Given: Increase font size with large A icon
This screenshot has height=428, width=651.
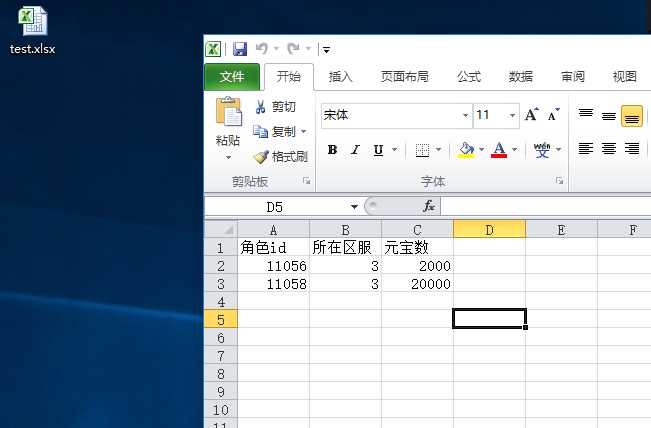Looking at the screenshot, I should point(532,115).
